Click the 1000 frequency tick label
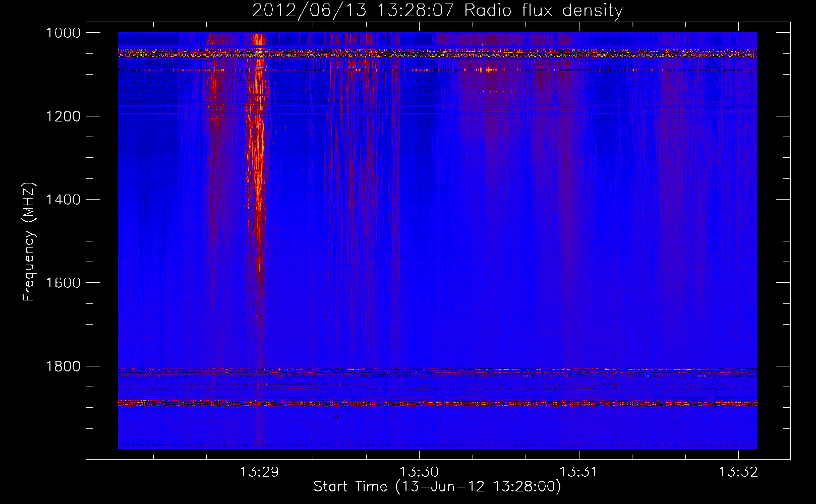 pos(63,33)
